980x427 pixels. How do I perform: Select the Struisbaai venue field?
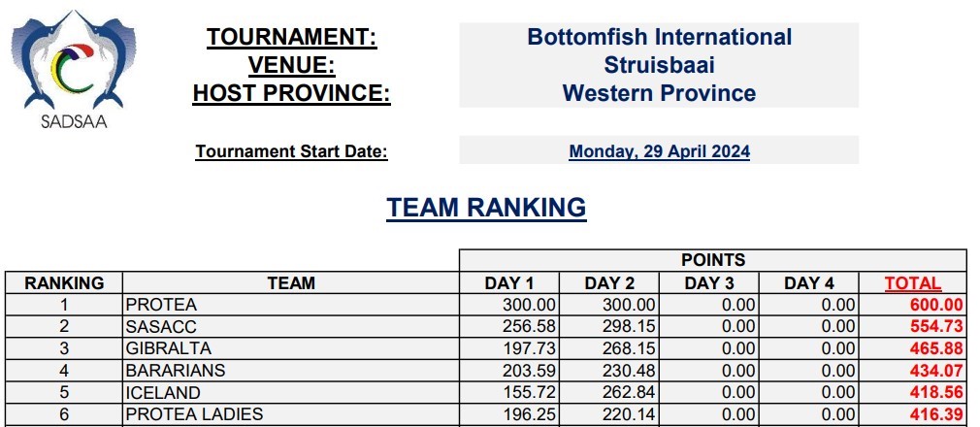[659, 66]
